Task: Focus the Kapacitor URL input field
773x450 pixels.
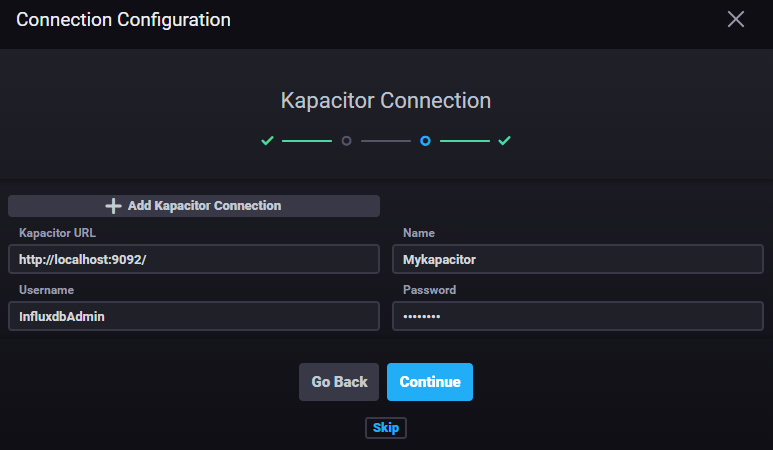Action: [x=194, y=260]
